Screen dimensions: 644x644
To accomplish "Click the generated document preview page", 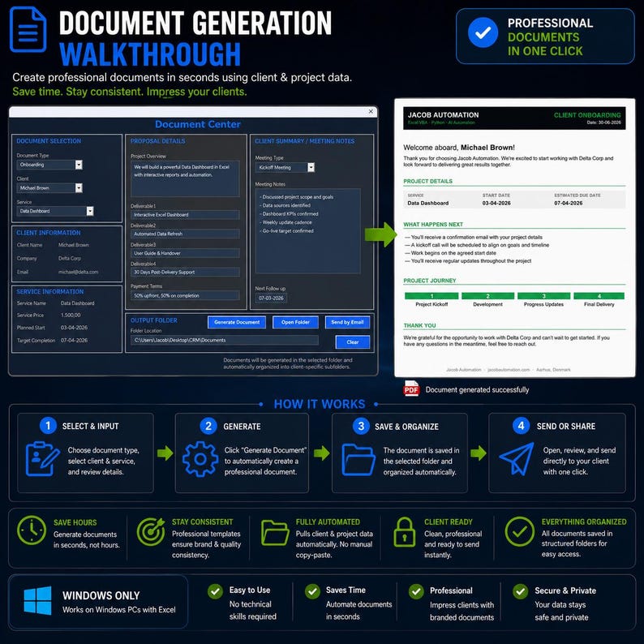I will [x=514, y=238].
